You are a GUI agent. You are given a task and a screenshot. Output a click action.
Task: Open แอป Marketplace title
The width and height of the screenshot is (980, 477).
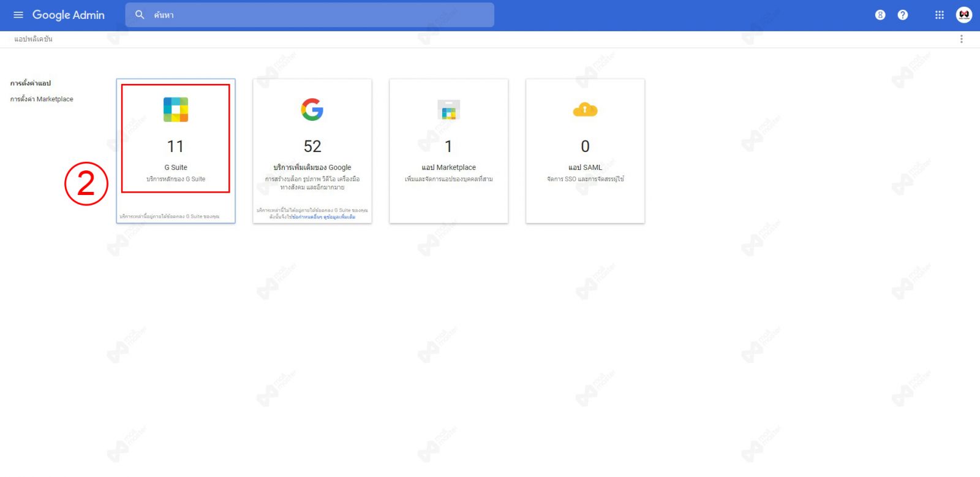(x=449, y=167)
